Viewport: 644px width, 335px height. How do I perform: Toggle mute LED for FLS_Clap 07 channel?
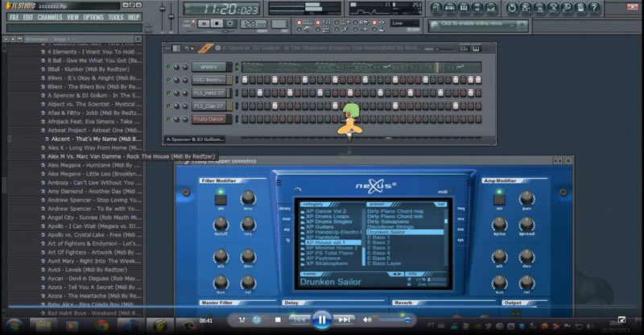pyautogui.click(x=168, y=106)
